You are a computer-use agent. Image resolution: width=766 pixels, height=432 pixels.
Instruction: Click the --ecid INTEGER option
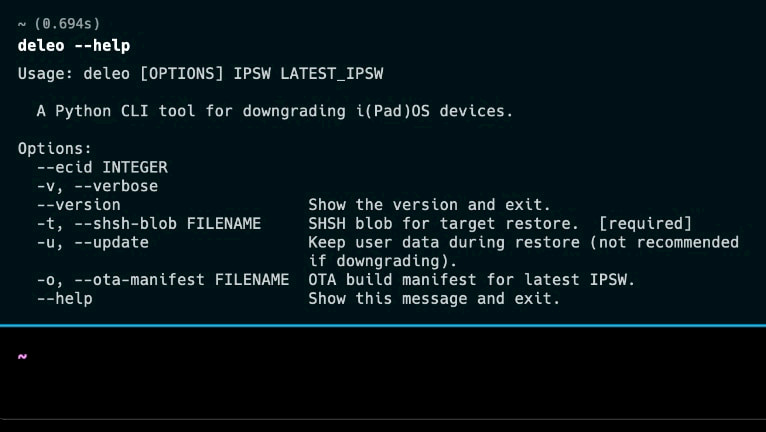(102, 167)
